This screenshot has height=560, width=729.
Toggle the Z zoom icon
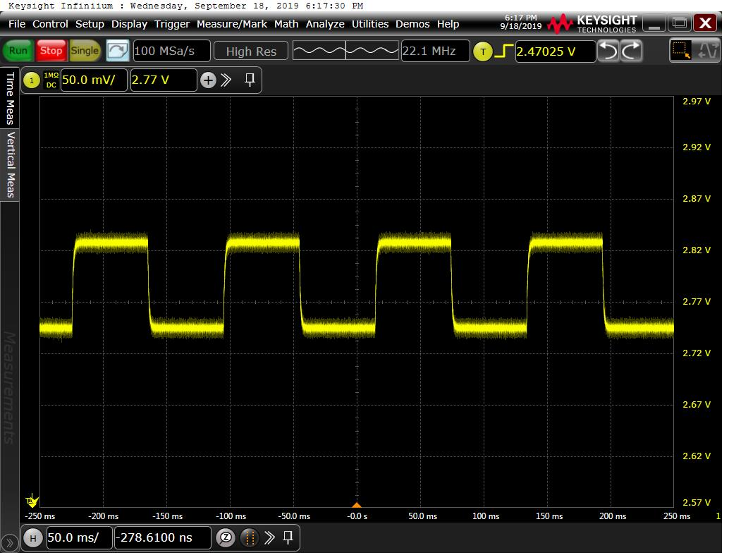click(x=226, y=538)
